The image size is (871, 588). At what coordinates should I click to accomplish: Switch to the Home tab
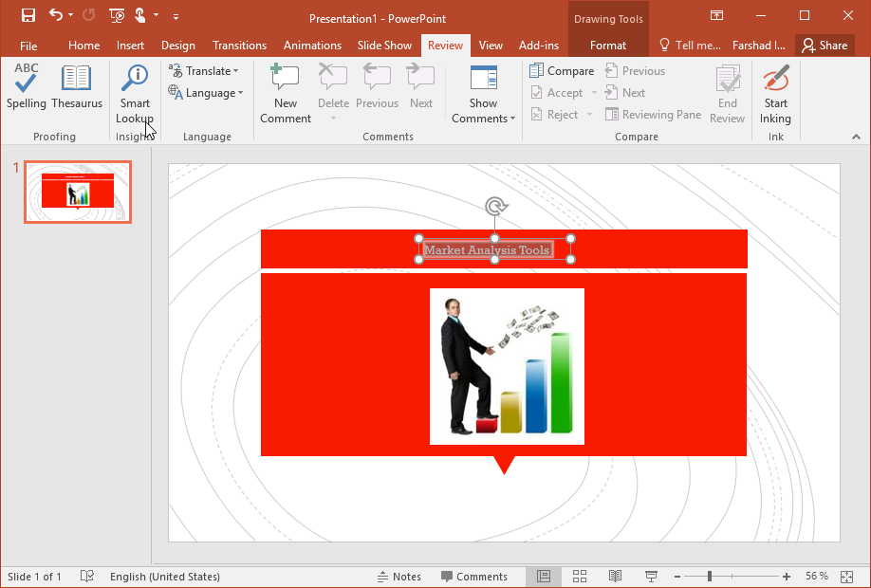(83, 46)
